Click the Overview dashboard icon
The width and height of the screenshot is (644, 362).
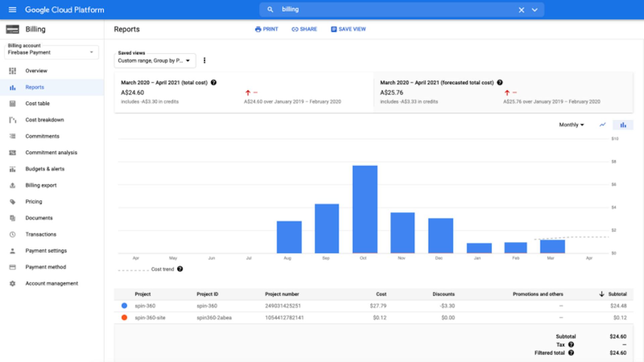(12, 71)
